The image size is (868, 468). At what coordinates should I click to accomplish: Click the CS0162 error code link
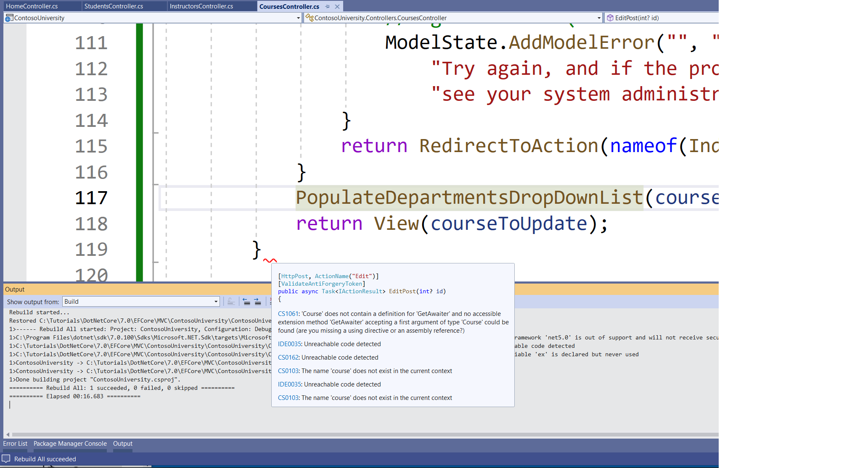(288, 358)
